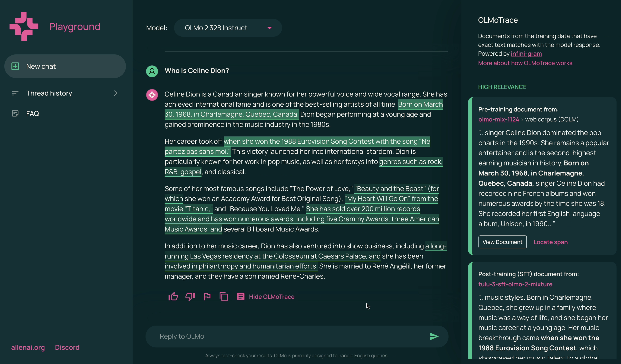Click the Hide OLMoTrace link
The image size is (621, 364).
tap(272, 296)
